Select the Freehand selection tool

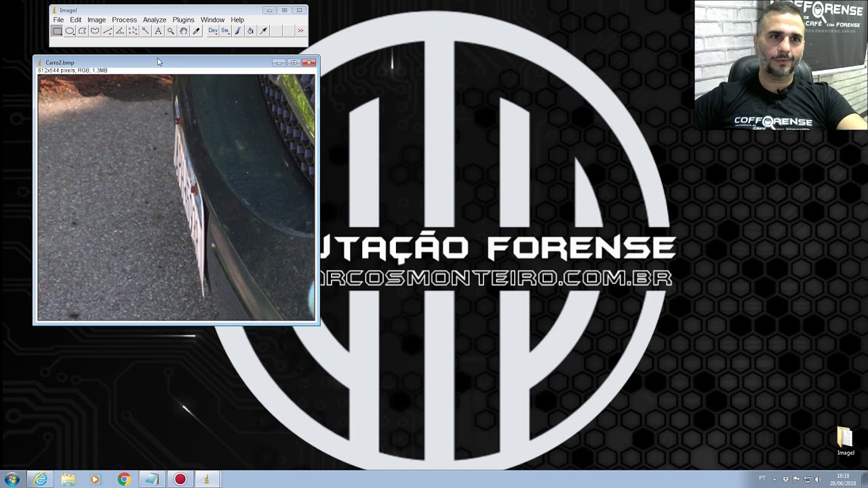pyautogui.click(x=95, y=31)
